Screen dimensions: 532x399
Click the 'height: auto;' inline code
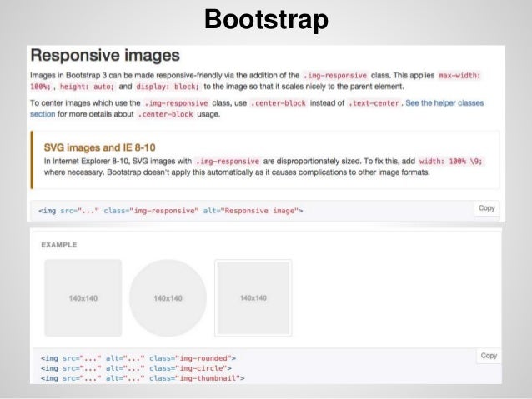point(88,87)
